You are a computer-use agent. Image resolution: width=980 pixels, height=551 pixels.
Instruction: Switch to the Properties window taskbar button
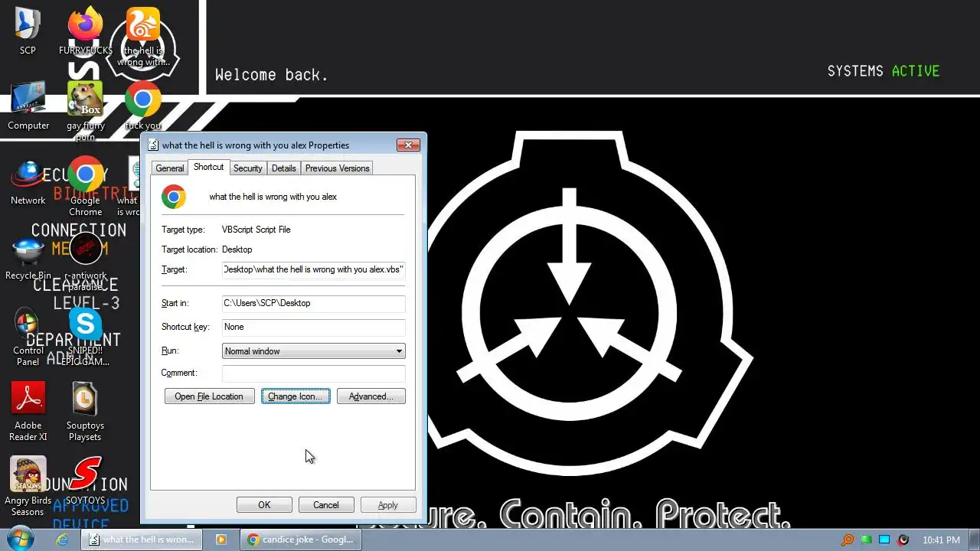click(x=142, y=540)
